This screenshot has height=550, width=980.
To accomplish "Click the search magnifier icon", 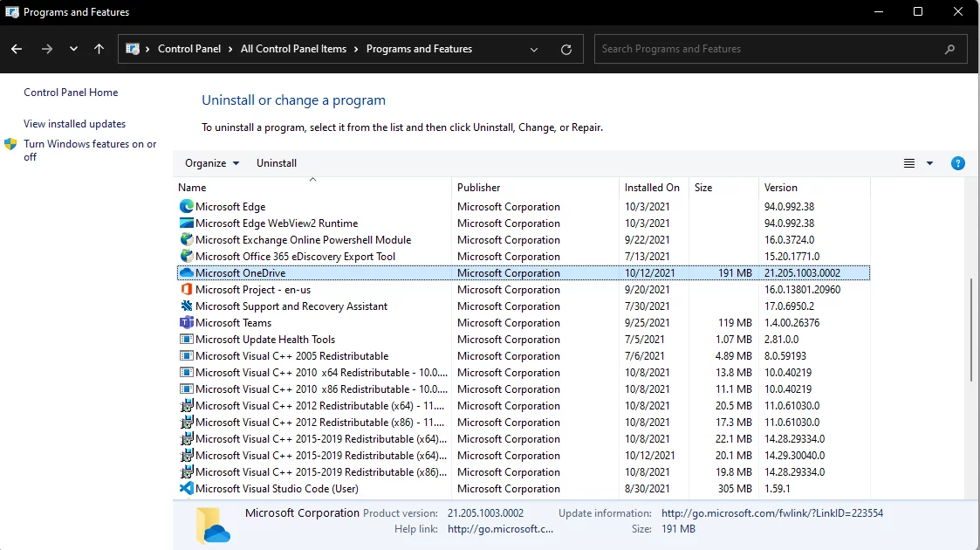I will coord(950,49).
